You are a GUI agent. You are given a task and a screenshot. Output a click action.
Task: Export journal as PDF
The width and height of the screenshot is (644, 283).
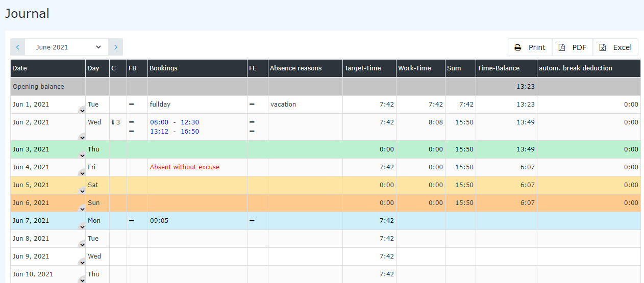[x=573, y=47]
